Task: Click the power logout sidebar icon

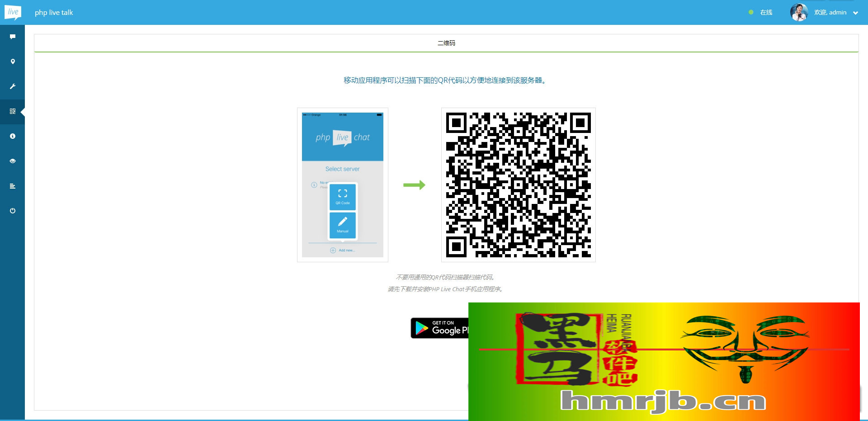Action: coord(13,211)
